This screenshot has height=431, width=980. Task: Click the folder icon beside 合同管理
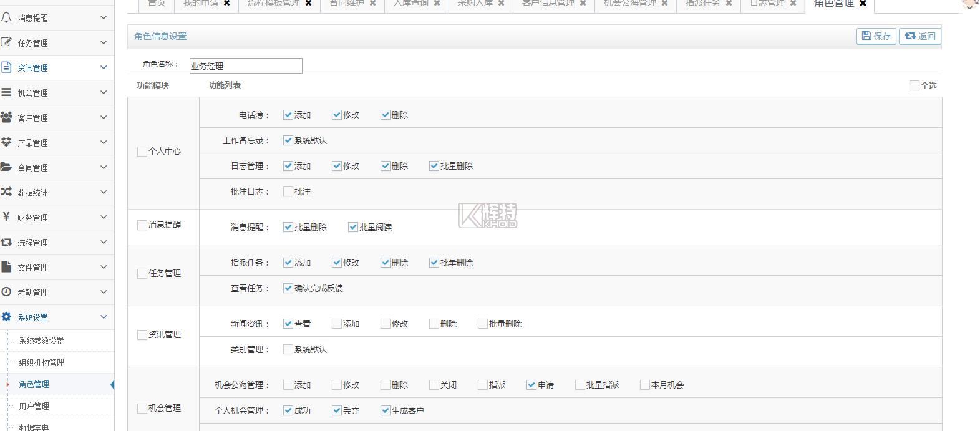6,167
